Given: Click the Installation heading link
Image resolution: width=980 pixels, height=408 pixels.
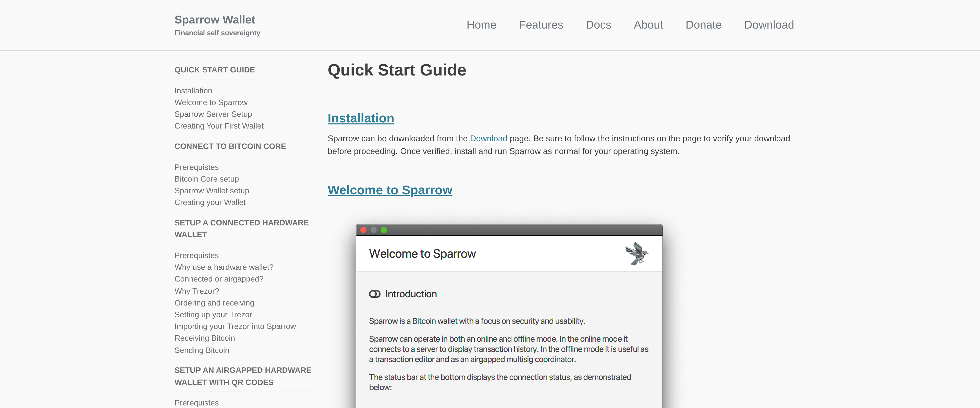Looking at the screenshot, I should (361, 118).
